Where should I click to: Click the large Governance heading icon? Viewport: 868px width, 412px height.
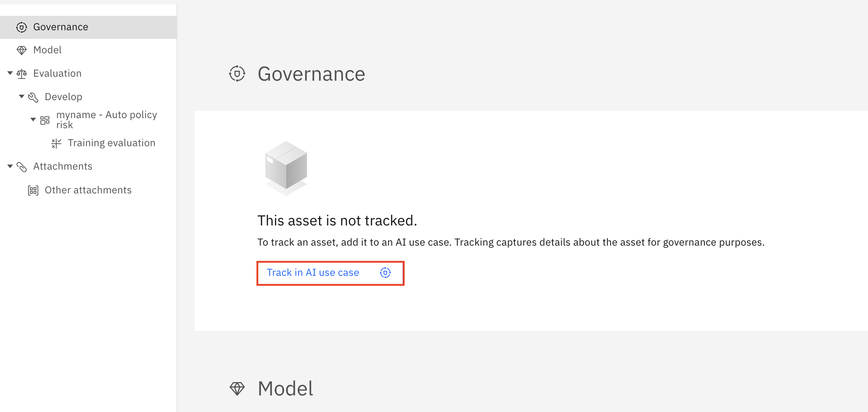point(237,74)
